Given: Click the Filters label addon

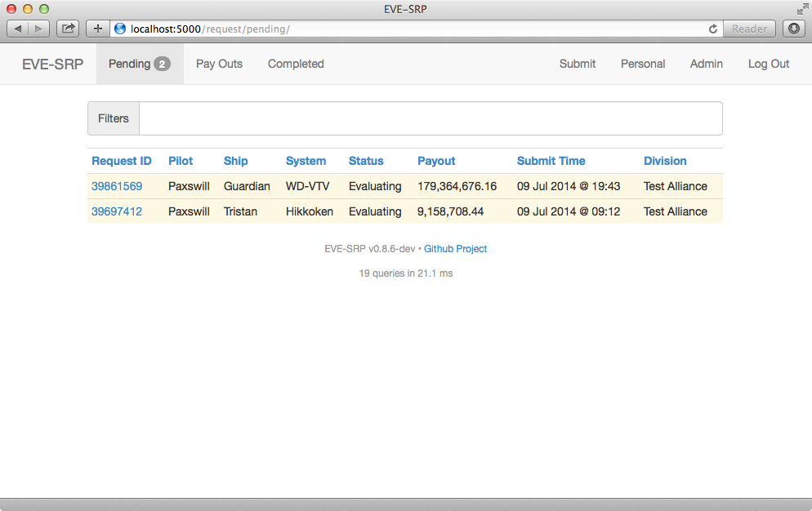Looking at the screenshot, I should [x=114, y=118].
